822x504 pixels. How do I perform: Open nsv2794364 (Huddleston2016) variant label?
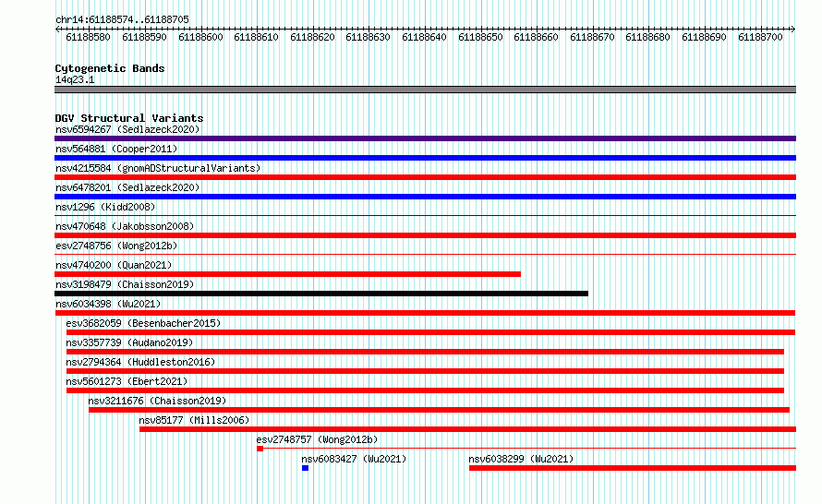coord(140,362)
